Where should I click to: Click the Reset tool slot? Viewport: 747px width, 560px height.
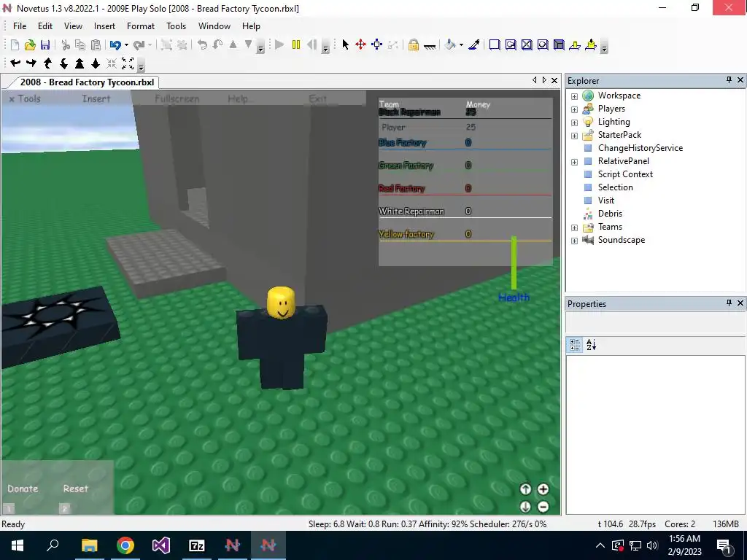75,489
